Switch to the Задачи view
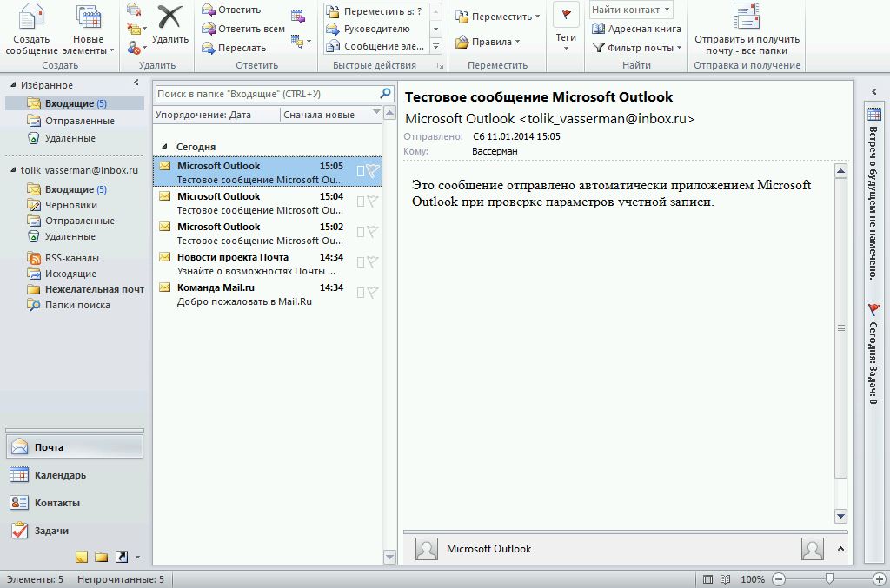 75,531
